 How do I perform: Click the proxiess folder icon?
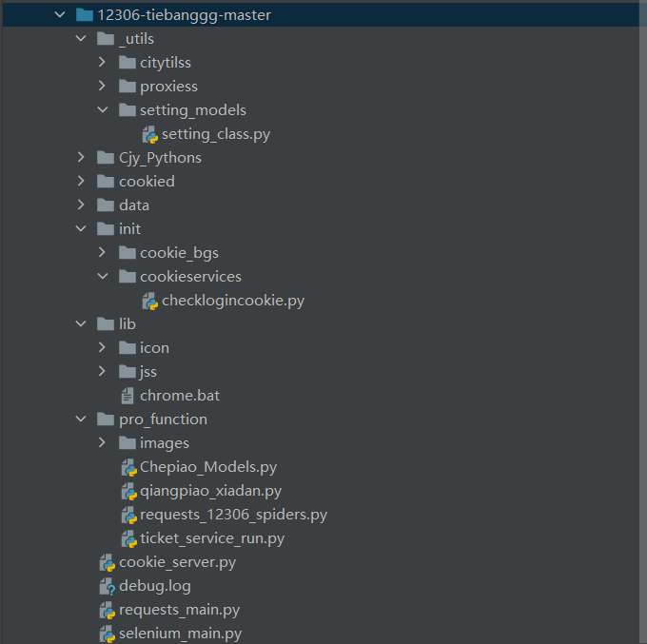point(127,86)
